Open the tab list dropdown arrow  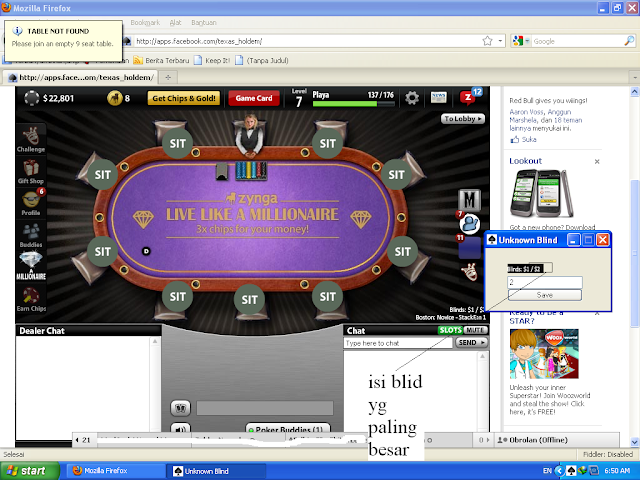635,77
